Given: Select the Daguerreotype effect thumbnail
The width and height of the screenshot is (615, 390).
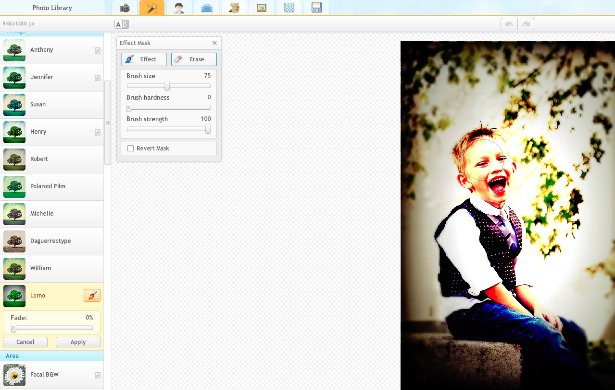Looking at the screenshot, I should coord(14,241).
